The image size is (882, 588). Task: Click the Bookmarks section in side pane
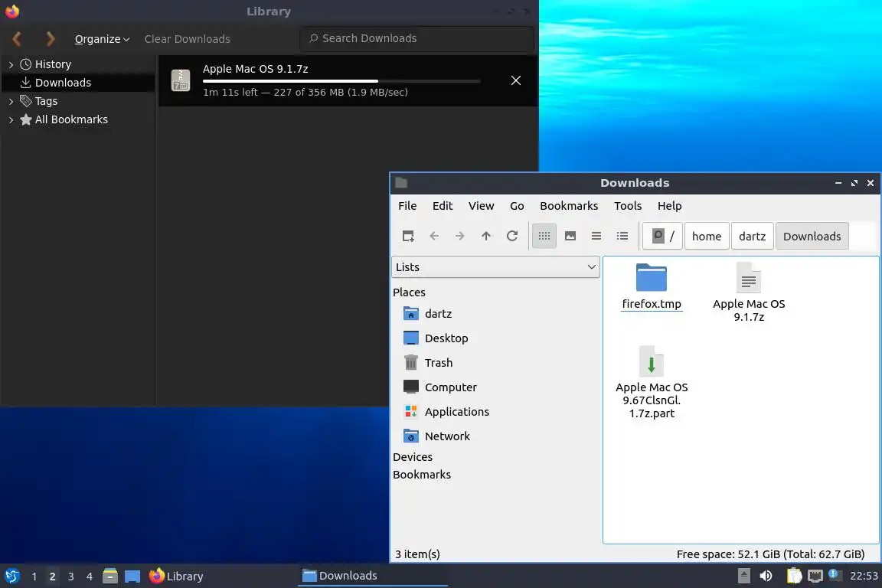(x=422, y=475)
